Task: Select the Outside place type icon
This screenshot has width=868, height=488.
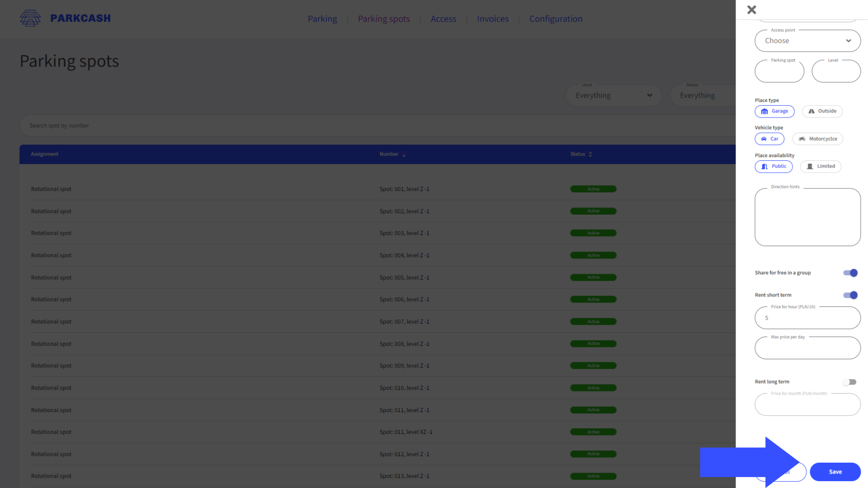Action: click(x=811, y=111)
